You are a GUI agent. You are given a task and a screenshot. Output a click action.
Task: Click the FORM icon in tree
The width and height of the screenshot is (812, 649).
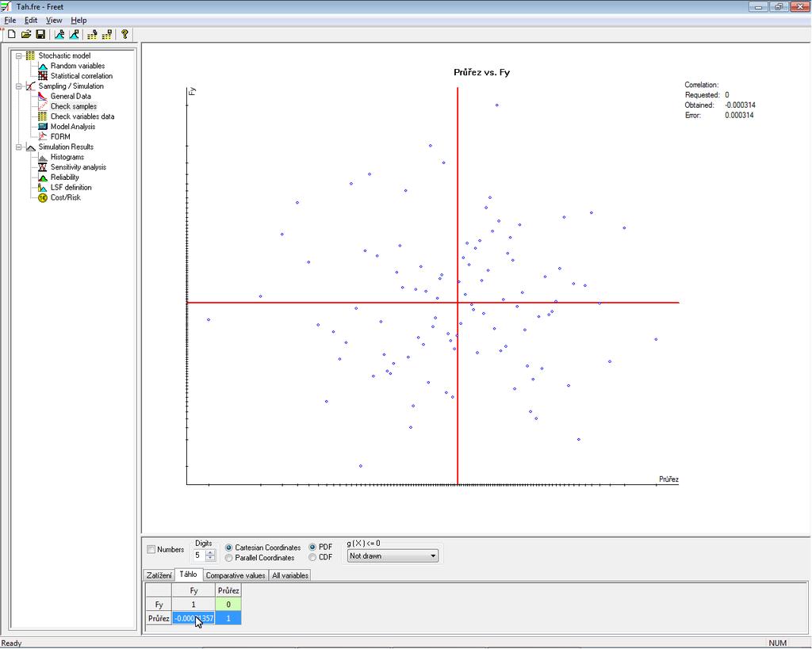click(x=43, y=136)
